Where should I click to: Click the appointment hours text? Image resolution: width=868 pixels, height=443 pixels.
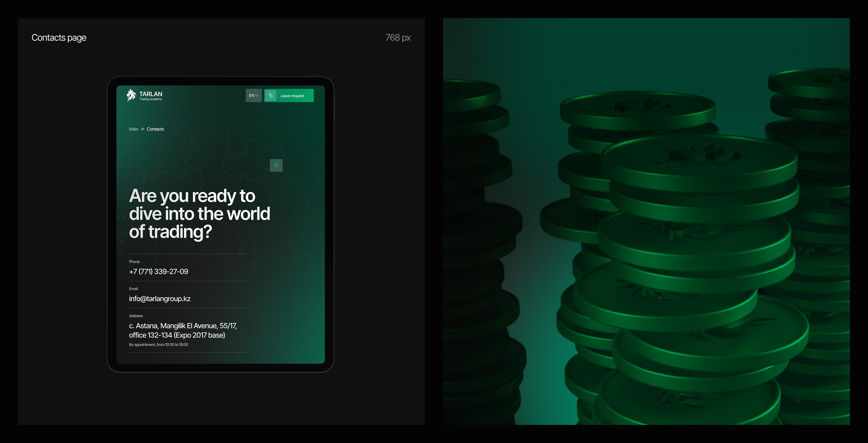point(158,345)
